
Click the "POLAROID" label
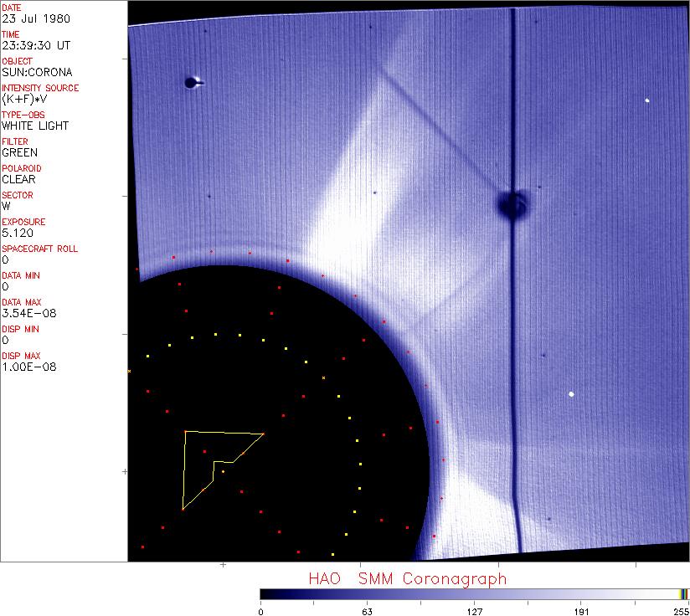pos(22,168)
